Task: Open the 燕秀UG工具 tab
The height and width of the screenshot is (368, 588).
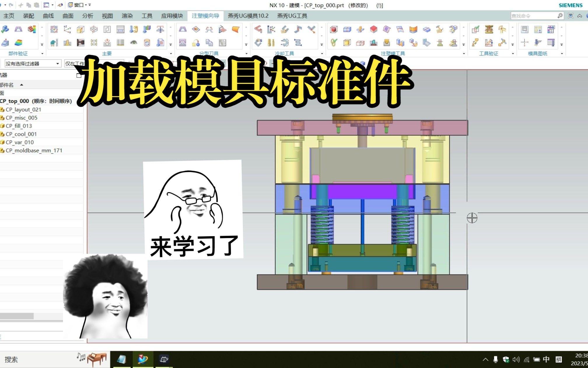Action: (292, 16)
